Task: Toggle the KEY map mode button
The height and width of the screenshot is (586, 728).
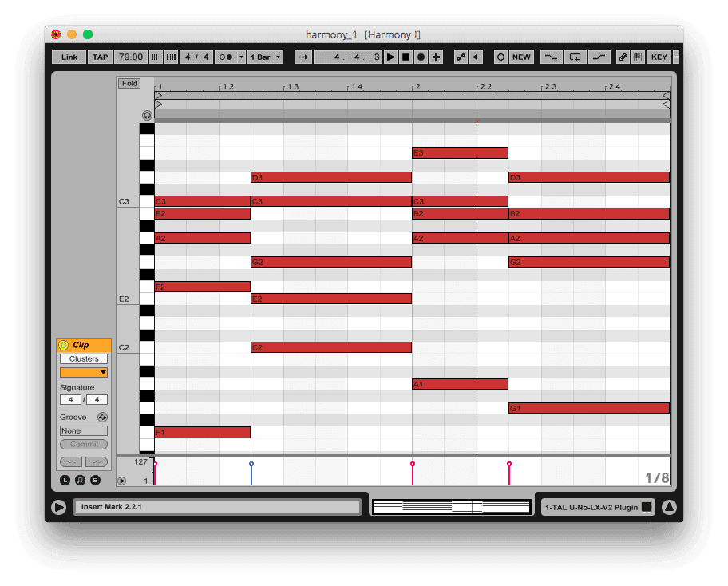Action: point(659,57)
